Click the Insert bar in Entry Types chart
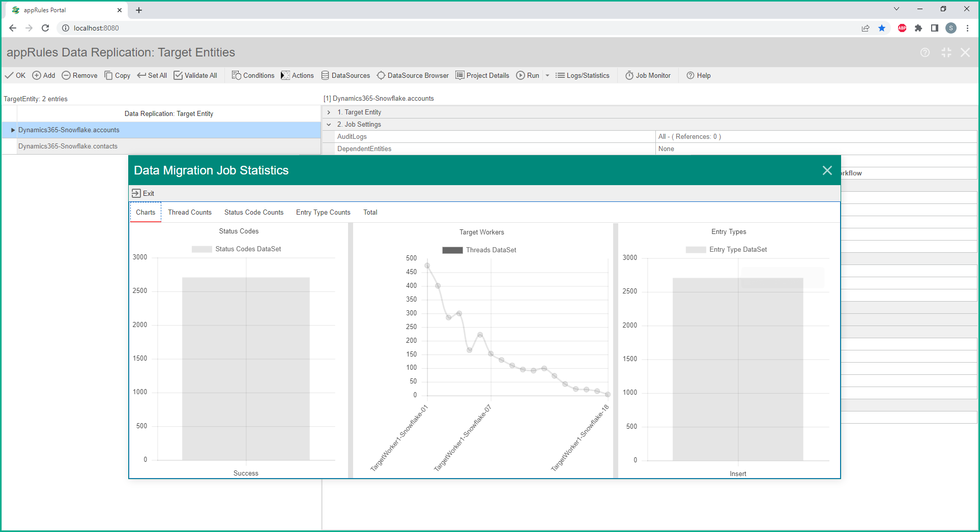The height and width of the screenshot is (532, 980). 738,369
